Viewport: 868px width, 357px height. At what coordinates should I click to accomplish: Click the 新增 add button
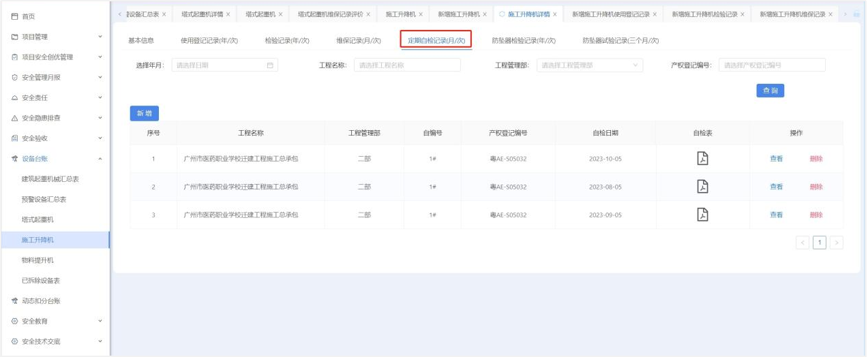point(144,113)
